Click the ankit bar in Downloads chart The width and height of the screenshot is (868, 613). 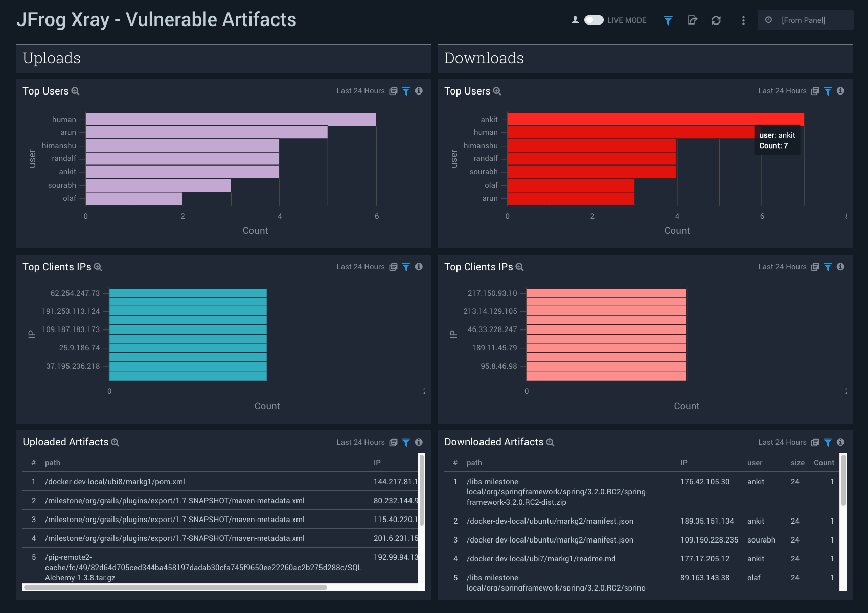pyautogui.click(x=654, y=119)
